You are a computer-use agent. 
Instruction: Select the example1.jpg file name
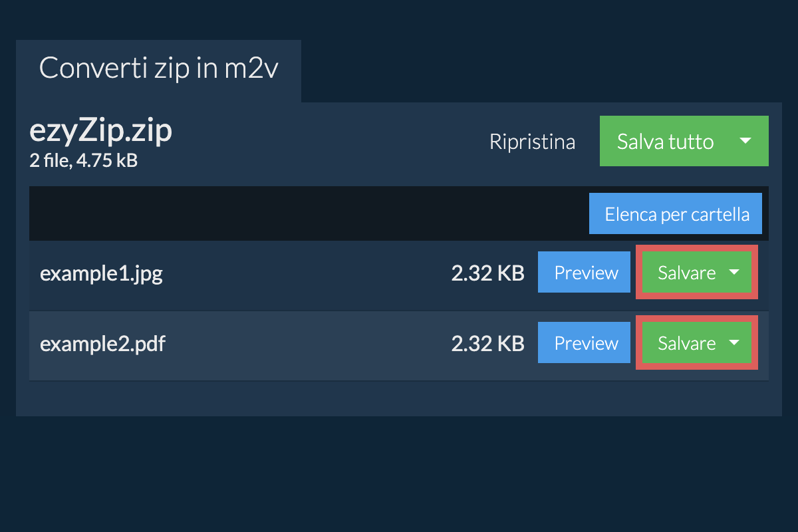(x=101, y=273)
